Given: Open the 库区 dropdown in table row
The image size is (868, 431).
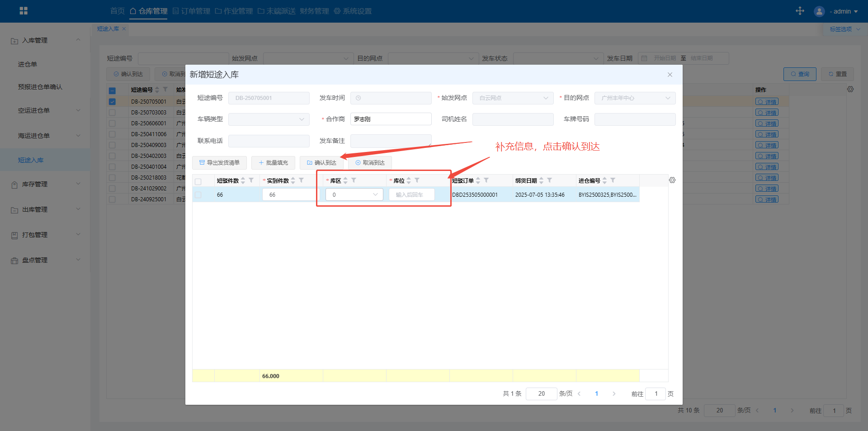Looking at the screenshot, I should (354, 194).
